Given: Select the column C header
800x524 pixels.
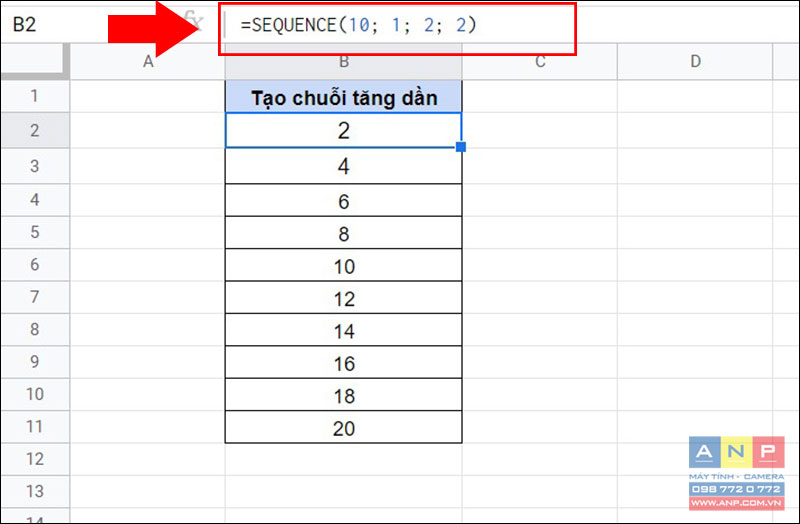Looking at the screenshot, I should pyautogui.click(x=540, y=61).
